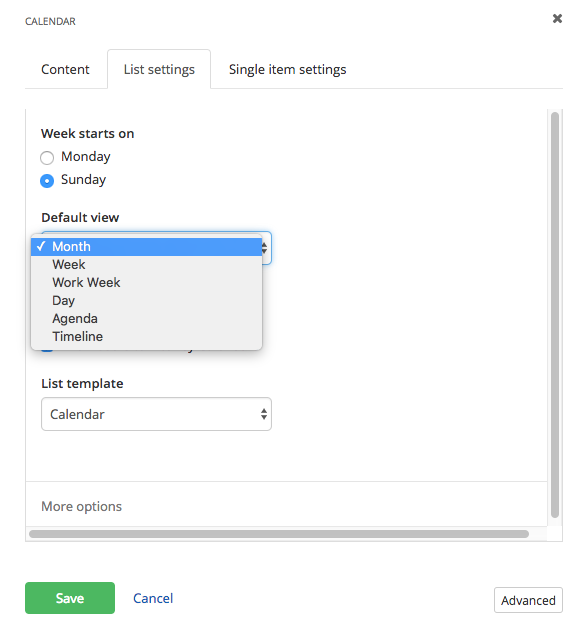
Task: Switch to the Content tab
Action: tap(65, 69)
